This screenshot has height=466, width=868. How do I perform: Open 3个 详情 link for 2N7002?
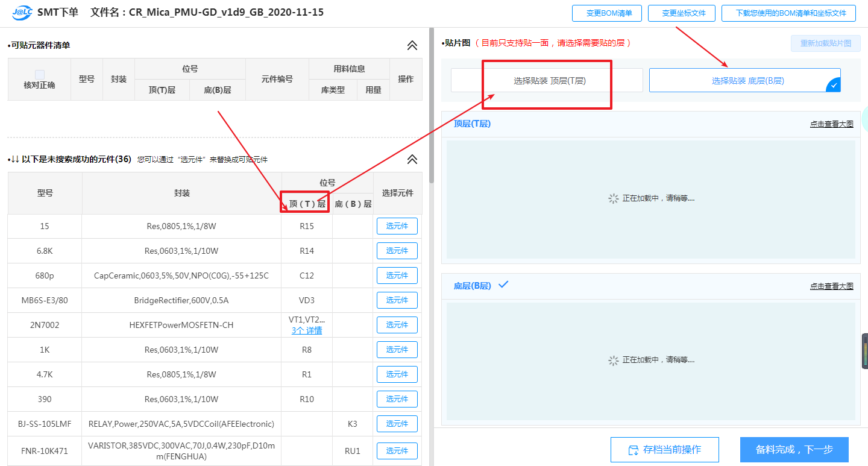(x=306, y=330)
